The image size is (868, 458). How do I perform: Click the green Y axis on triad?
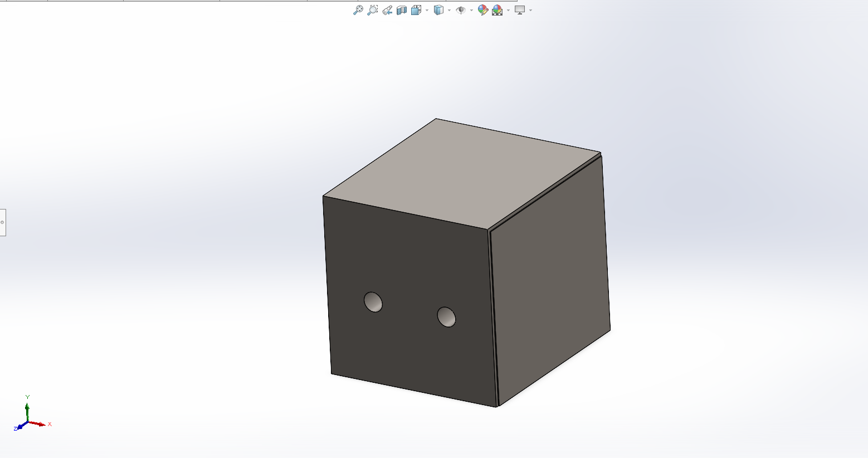[27, 408]
